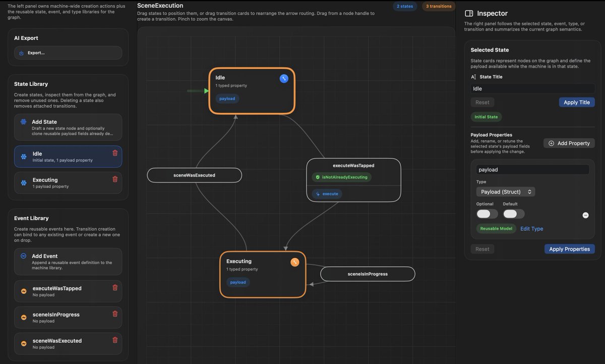Click the Initial State badge
Image resolution: width=605 pixels, height=364 pixels.
[486, 117]
